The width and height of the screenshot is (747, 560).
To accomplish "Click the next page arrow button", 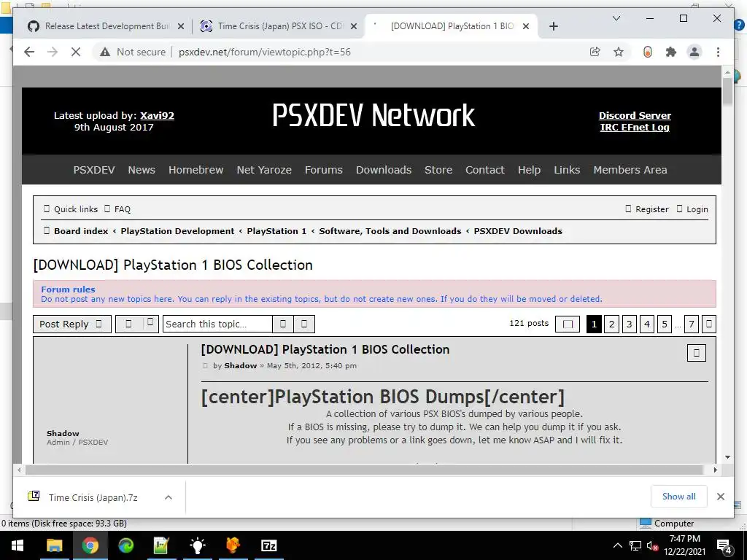I will 709,324.
